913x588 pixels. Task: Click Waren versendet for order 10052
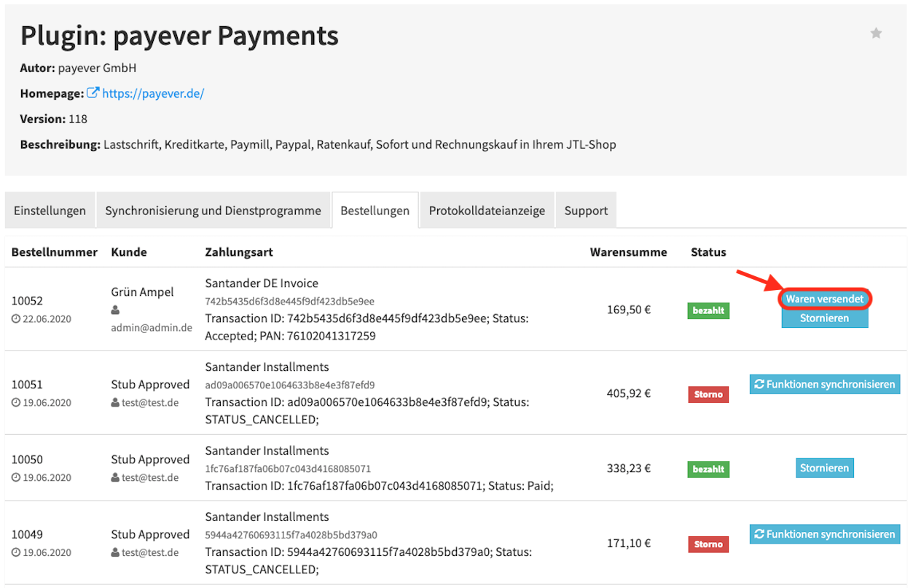point(825,299)
